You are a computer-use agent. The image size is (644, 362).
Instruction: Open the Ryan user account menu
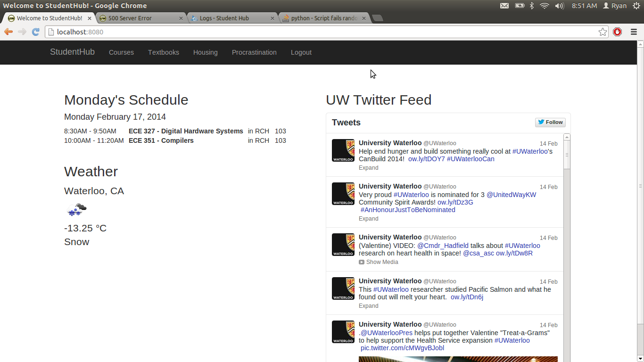[x=615, y=6]
